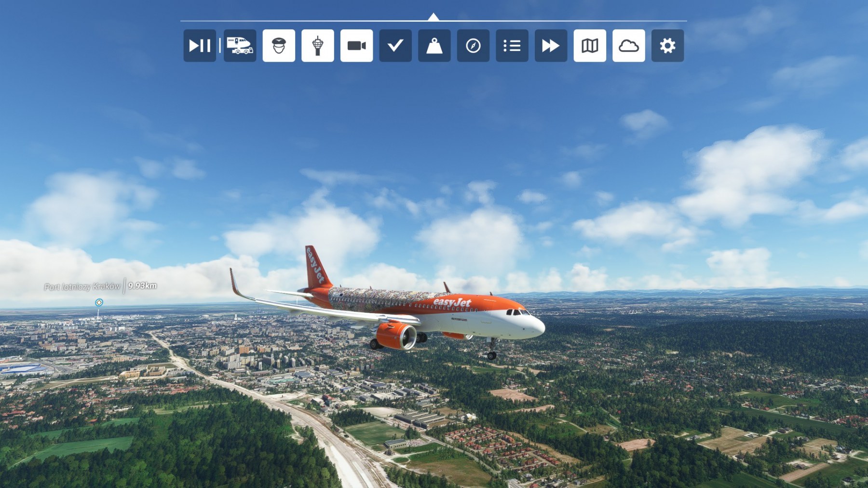Viewport: 868px width, 488px height.
Task: Open the ATC control tower panel
Action: (318, 46)
